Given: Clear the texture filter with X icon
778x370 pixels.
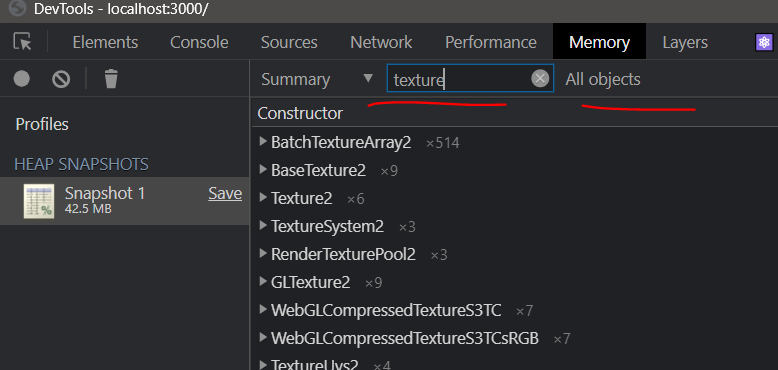Looking at the screenshot, I should pyautogui.click(x=540, y=78).
